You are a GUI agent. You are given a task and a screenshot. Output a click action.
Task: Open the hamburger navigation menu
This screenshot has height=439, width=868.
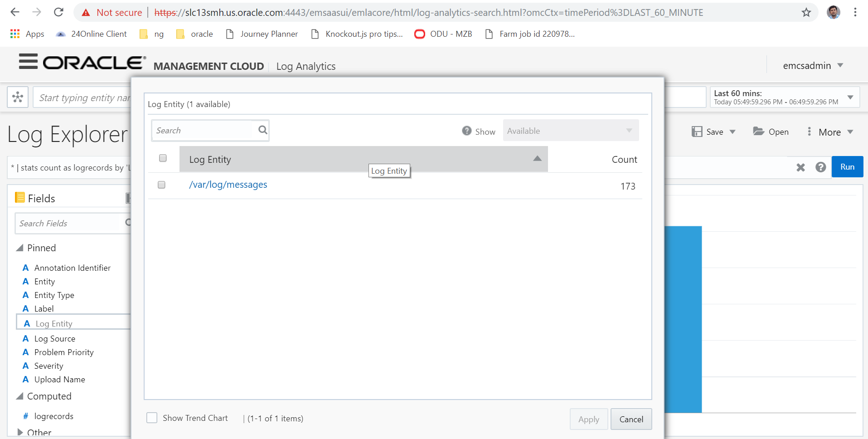28,61
